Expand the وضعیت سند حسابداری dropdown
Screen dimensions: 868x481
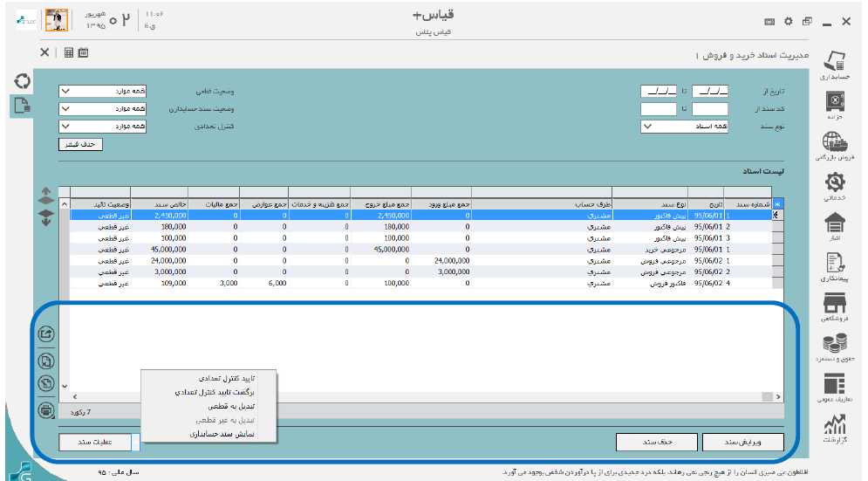[x=66, y=109]
